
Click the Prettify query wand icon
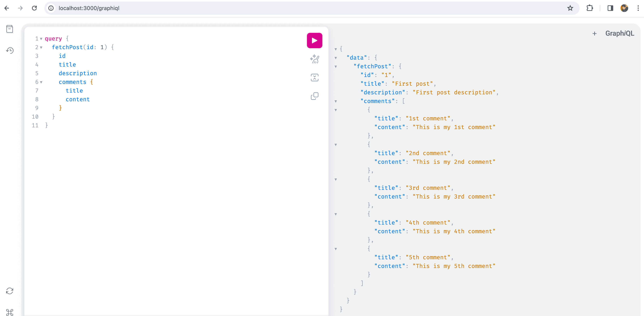[314, 59]
